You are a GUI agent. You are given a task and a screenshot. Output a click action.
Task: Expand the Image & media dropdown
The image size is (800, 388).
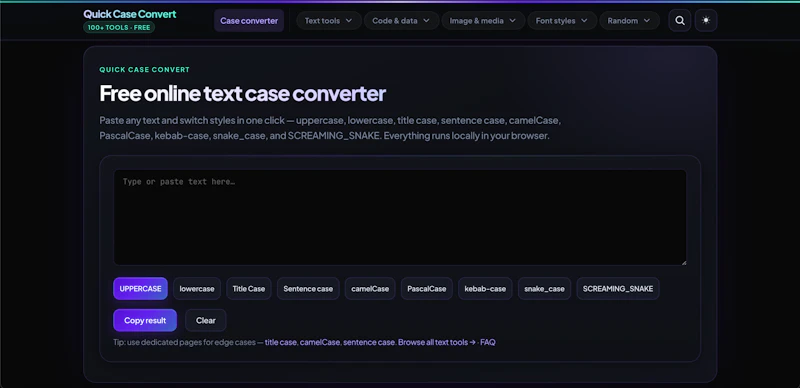(483, 21)
